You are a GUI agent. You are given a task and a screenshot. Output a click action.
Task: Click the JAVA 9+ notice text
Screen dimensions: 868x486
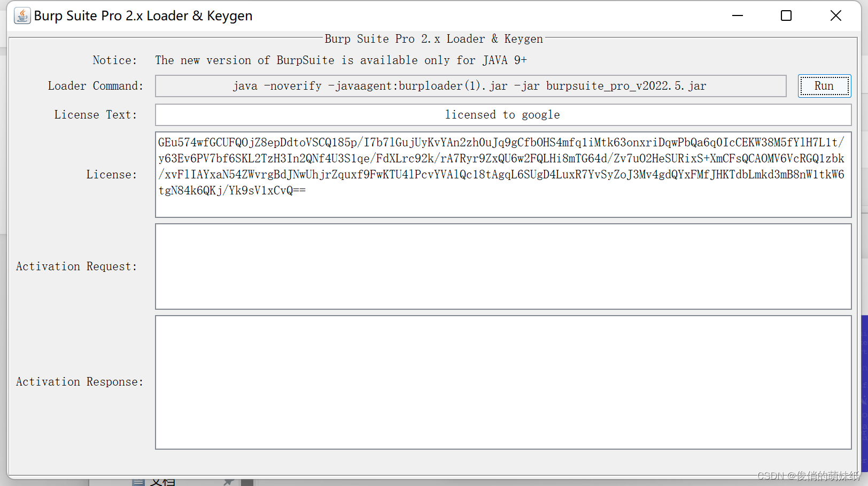coord(341,60)
